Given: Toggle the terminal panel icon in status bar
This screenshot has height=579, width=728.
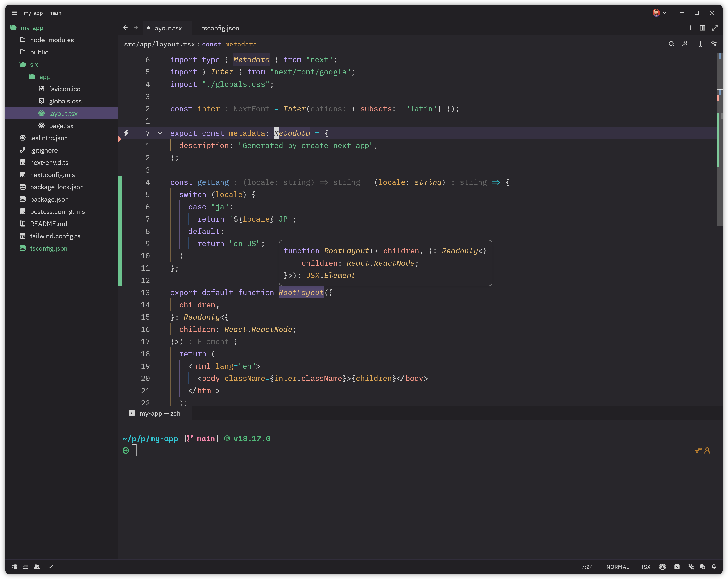Looking at the screenshot, I should point(677,567).
